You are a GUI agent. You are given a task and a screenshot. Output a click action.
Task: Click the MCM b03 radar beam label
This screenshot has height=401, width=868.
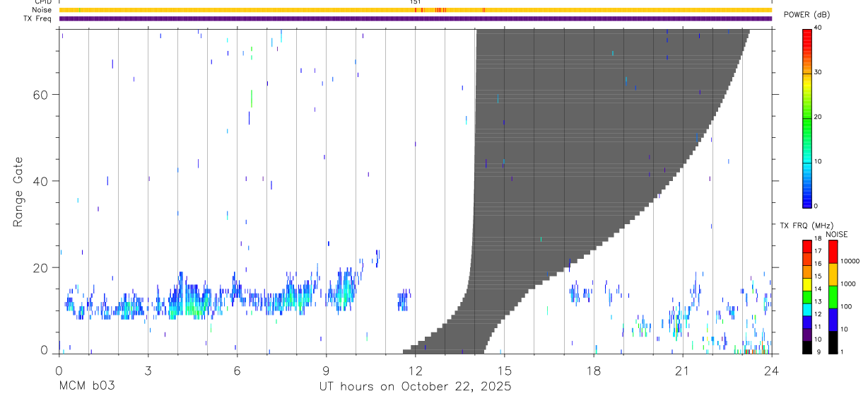pos(86,387)
